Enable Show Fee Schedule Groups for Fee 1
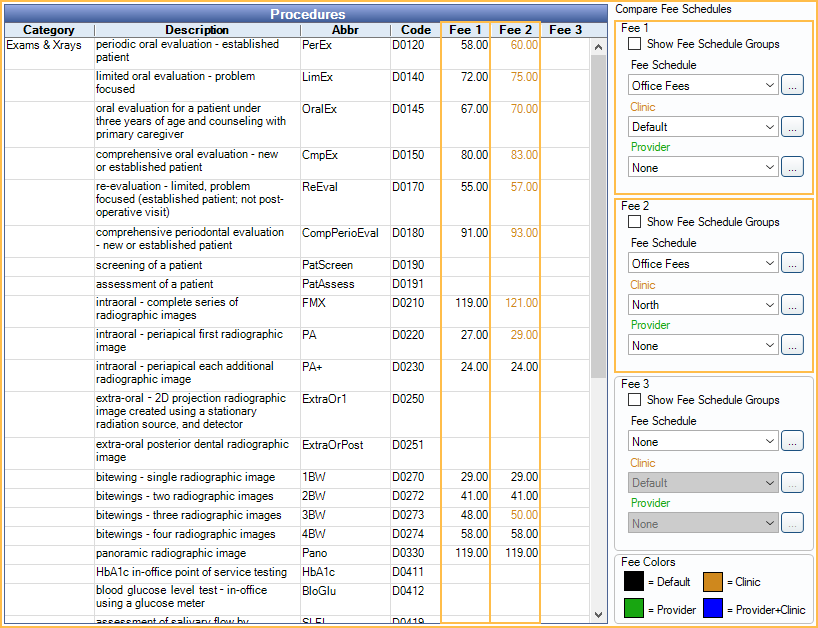Image resolution: width=818 pixels, height=628 pixels. click(635, 44)
